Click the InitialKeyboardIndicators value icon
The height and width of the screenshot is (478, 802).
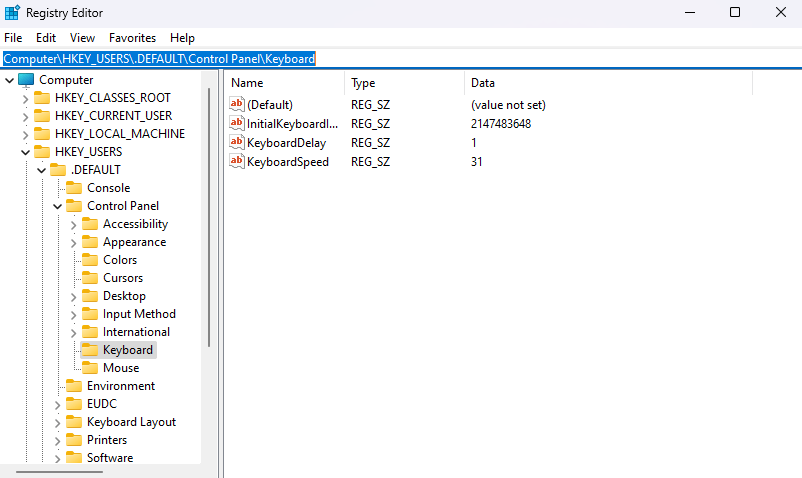click(237, 123)
